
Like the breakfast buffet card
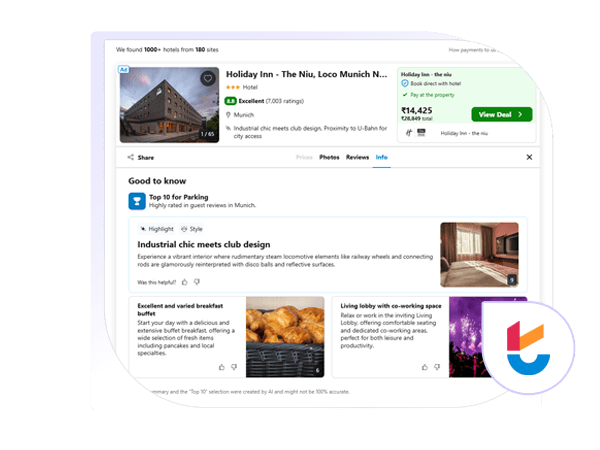click(222, 367)
